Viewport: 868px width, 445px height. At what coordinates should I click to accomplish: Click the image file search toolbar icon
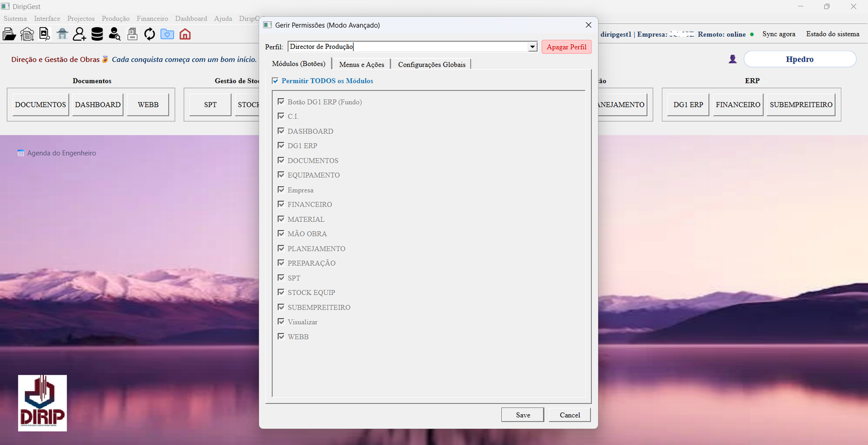point(45,35)
